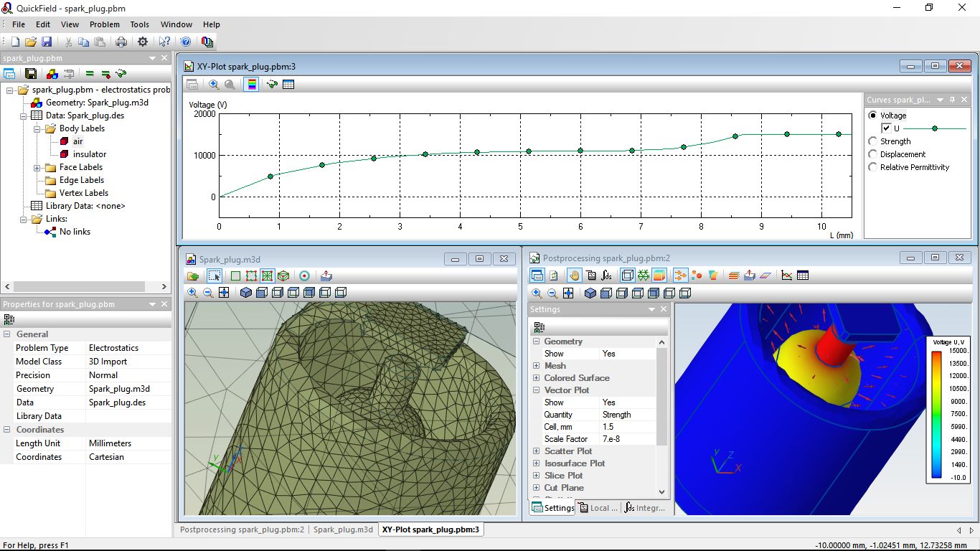
Task: Click the Save icon in main toolbar
Action: tap(47, 42)
